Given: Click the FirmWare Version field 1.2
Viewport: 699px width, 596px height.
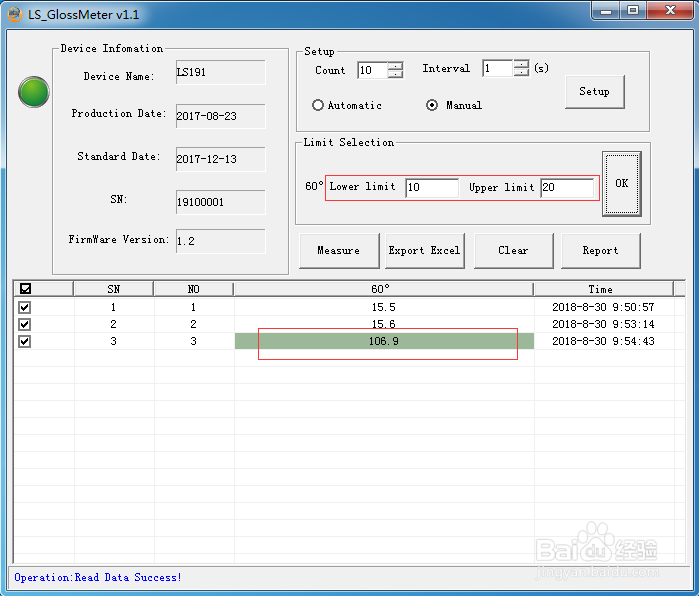Looking at the screenshot, I should pos(221,241).
